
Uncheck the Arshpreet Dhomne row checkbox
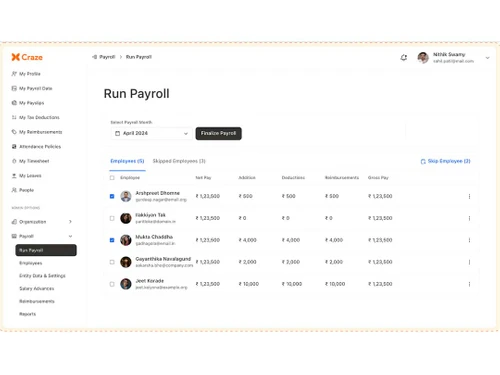[112, 196]
